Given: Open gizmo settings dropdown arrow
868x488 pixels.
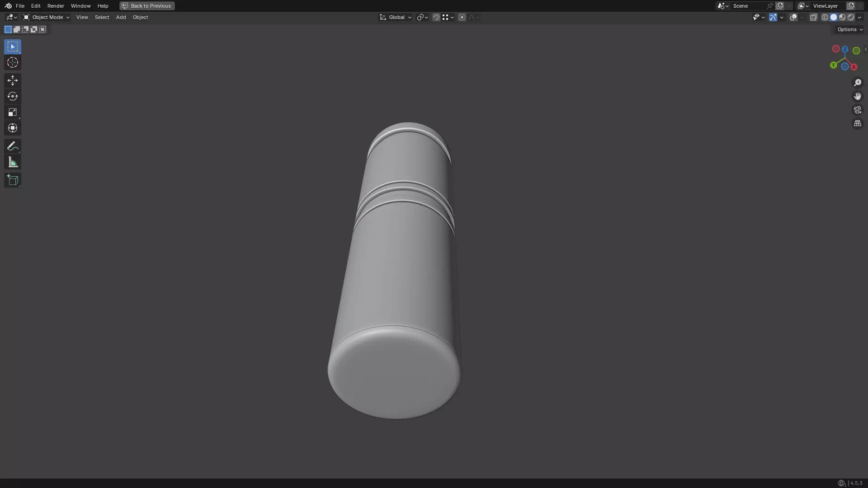Looking at the screenshot, I should [782, 17].
